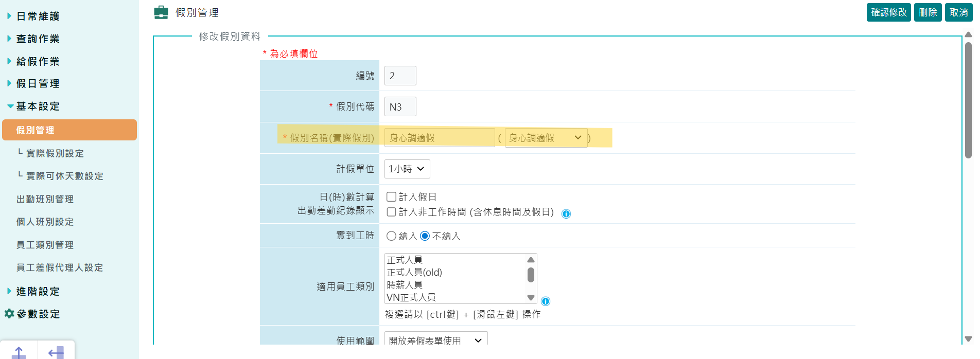Viewport: 980px width, 359px height.
Task: Select the 納入 radio button
Action: tap(391, 236)
